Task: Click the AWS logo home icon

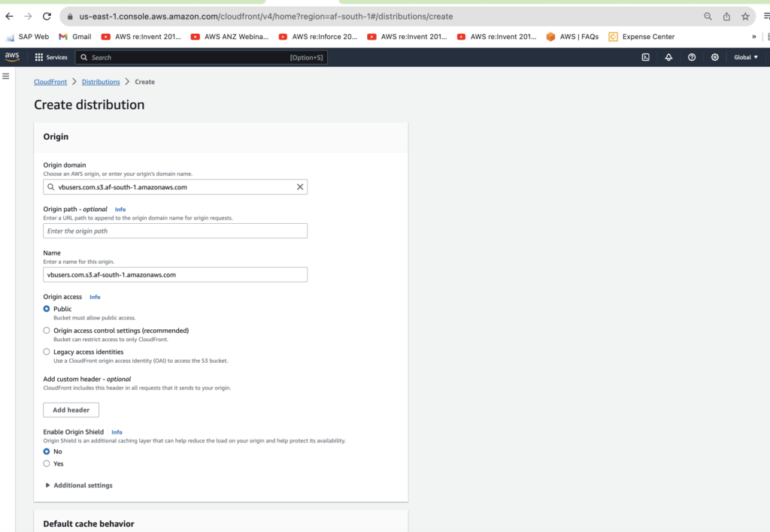Action: [x=12, y=57]
